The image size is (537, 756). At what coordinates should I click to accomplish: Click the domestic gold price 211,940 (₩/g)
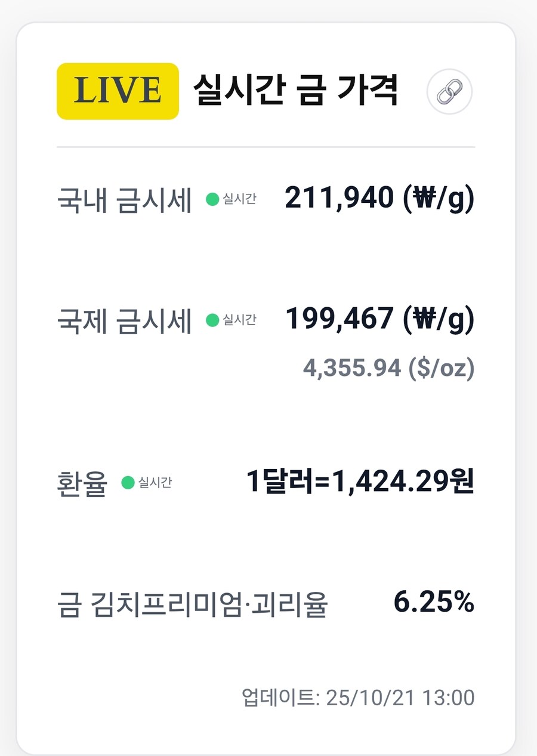point(379,198)
